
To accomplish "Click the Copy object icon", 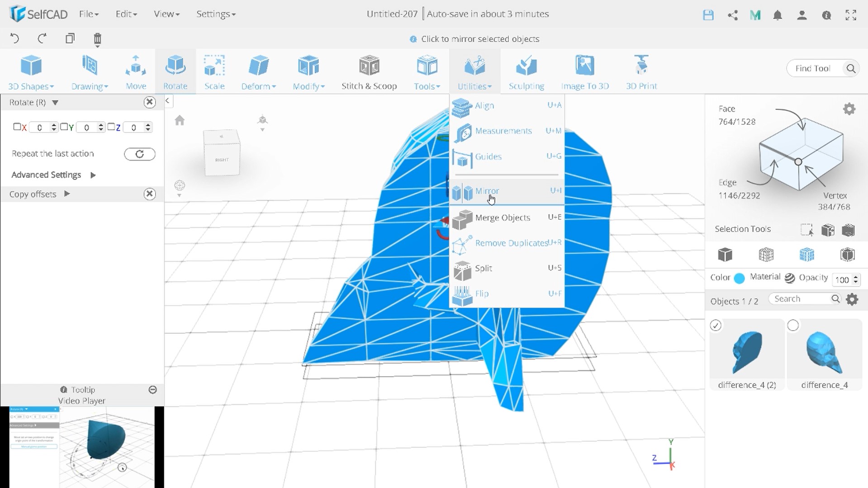I will 70,38.
